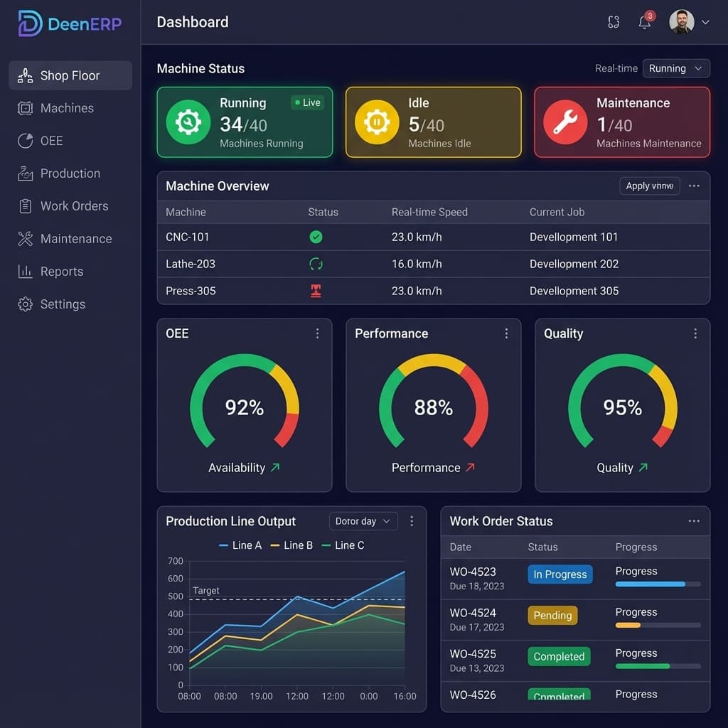Click the yellow Idle pause-gear icon
Image resolution: width=728 pixels, height=728 pixels.
[377, 122]
